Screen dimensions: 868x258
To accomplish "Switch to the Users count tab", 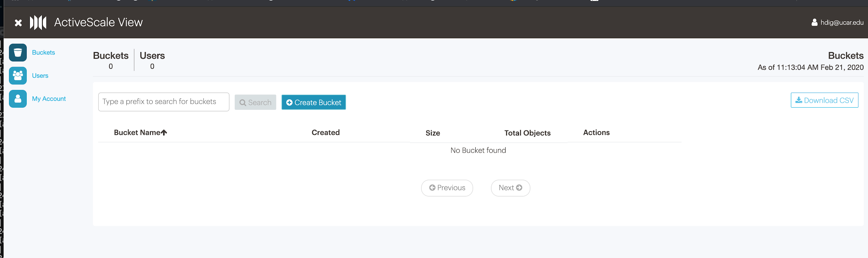I will [x=152, y=60].
